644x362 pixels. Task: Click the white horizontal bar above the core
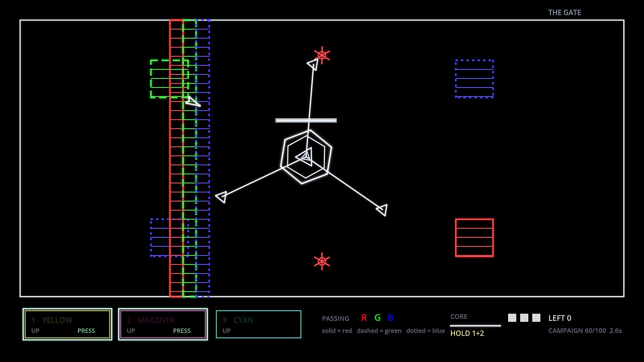click(306, 120)
